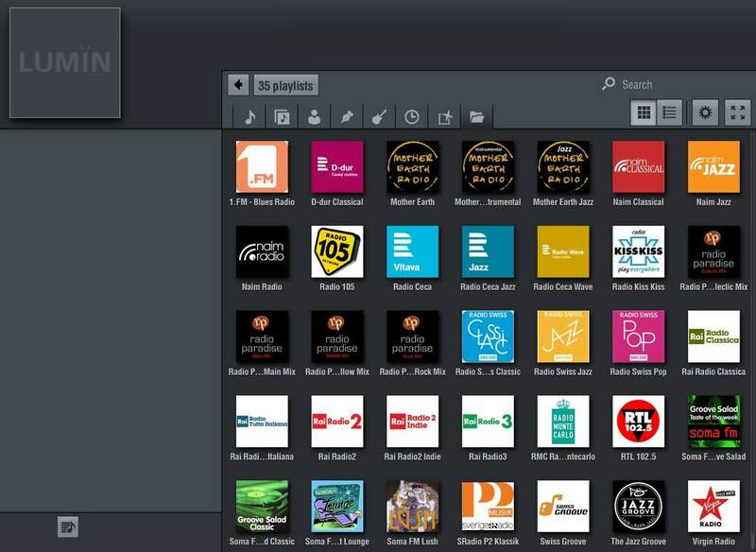Open the composers tab with pen nib icon

click(x=347, y=116)
